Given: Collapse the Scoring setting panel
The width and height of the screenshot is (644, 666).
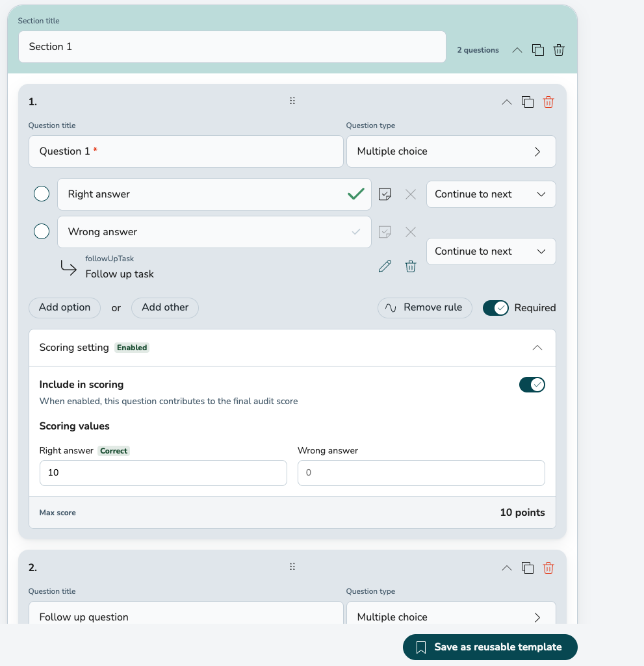Looking at the screenshot, I should (x=537, y=348).
